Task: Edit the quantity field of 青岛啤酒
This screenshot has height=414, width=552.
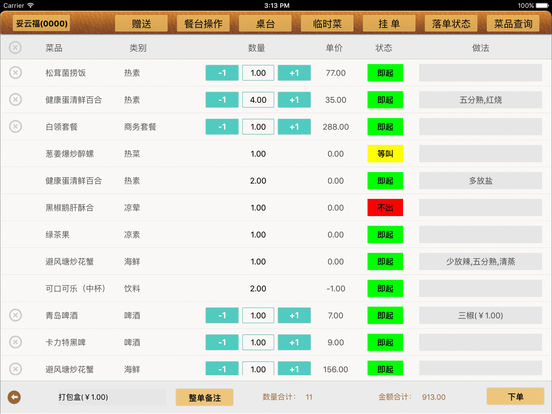Action: pyautogui.click(x=258, y=315)
